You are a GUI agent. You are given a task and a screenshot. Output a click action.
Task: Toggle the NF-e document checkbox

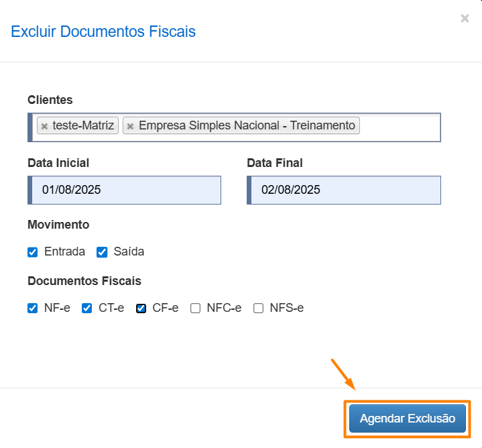(33, 309)
